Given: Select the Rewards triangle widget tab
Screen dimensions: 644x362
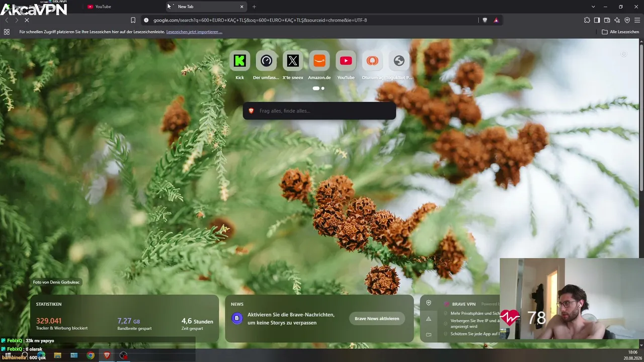Looking at the screenshot, I should coord(429,319).
